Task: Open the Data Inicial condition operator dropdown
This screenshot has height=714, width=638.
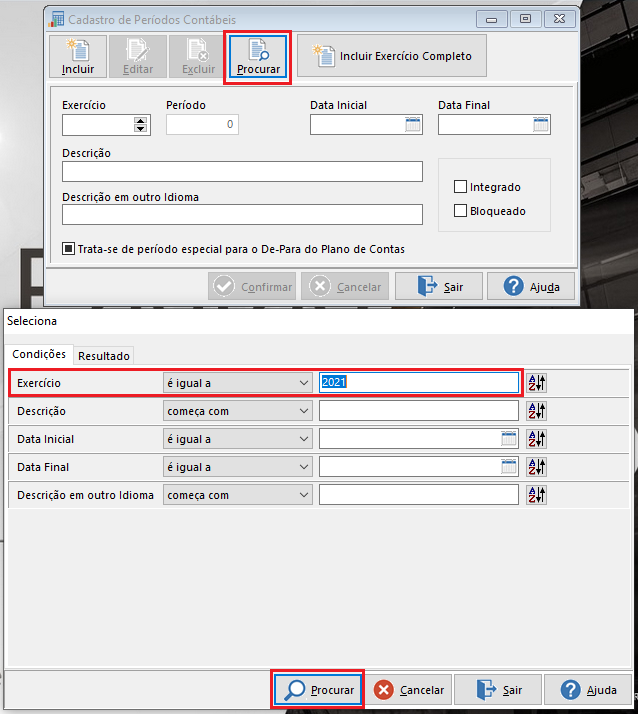Action: coord(238,439)
